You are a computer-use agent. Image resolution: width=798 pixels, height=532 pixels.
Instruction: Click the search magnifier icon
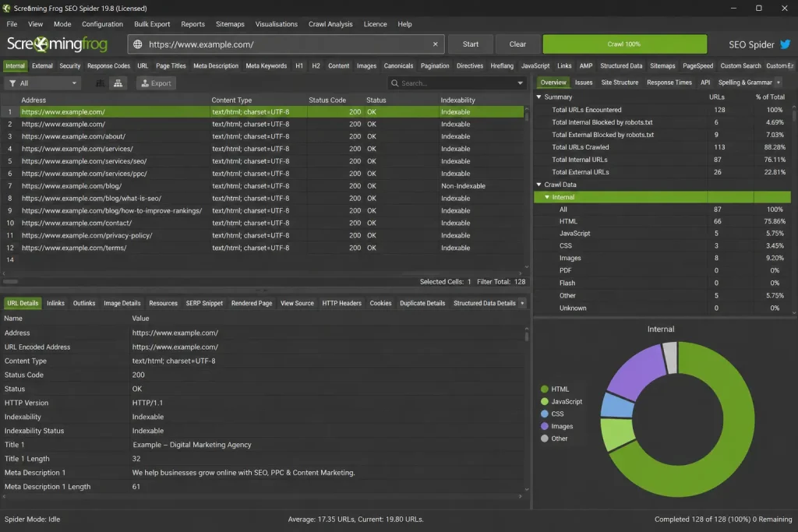click(394, 83)
